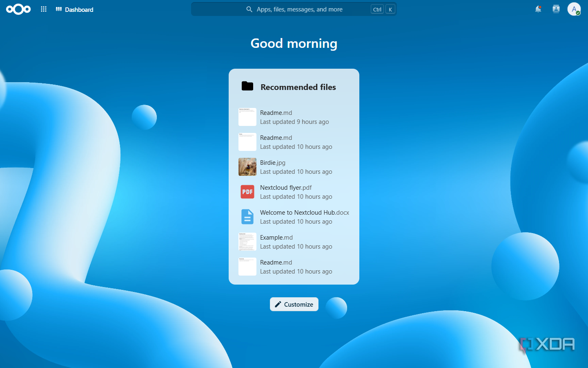Screen dimensions: 588x368
Task: Click the K shortcut key badge
Action: coord(390,9)
